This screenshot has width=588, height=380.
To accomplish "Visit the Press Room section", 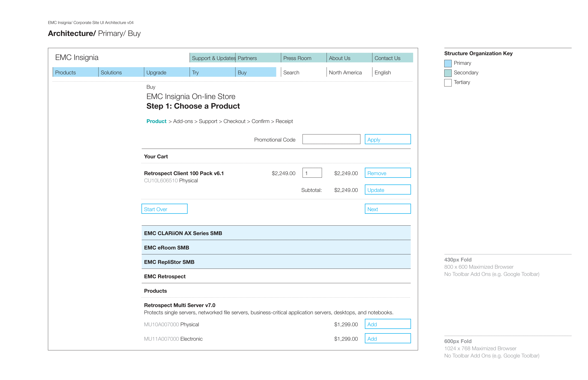I will (x=304, y=58).
